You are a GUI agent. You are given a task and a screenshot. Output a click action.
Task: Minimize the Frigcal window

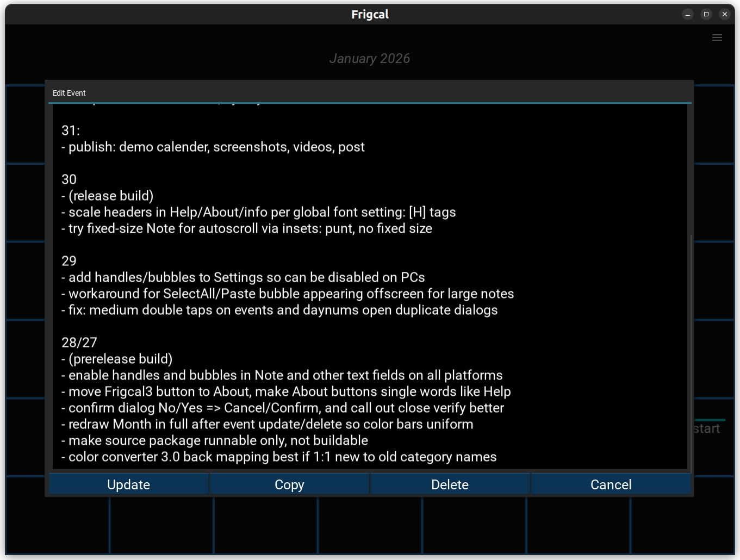(x=688, y=15)
